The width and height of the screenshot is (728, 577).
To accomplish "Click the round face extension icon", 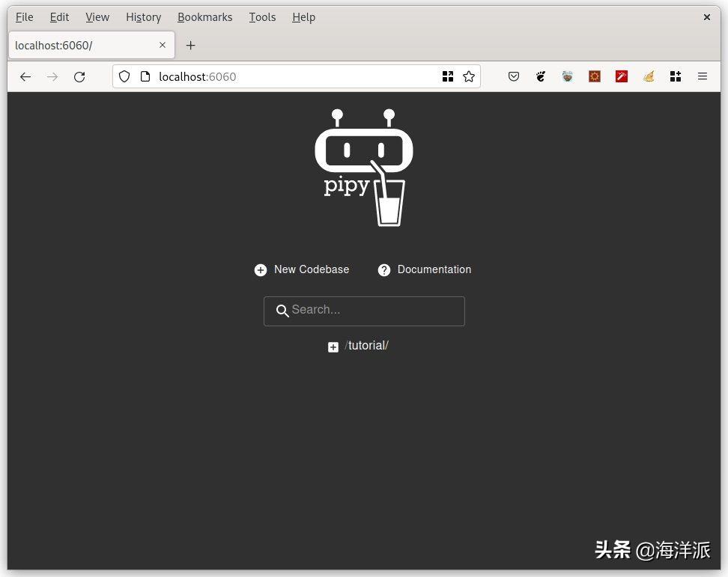I will [568, 76].
